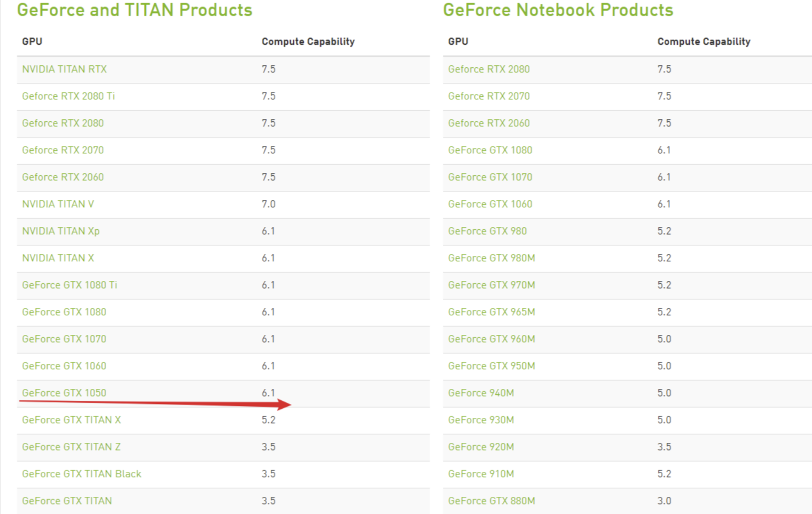Open the GeForce GTX 970M link

(x=491, y=285)
